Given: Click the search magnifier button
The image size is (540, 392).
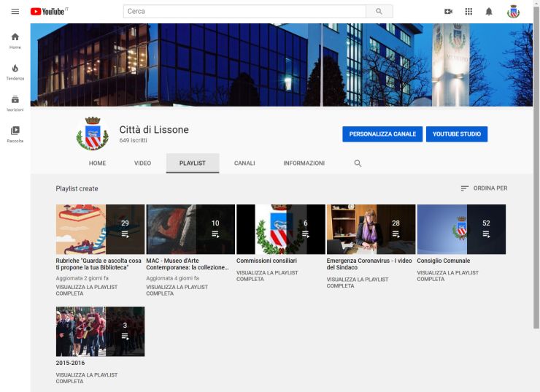Looking at the screenshot, I should [x=379, y=12].
